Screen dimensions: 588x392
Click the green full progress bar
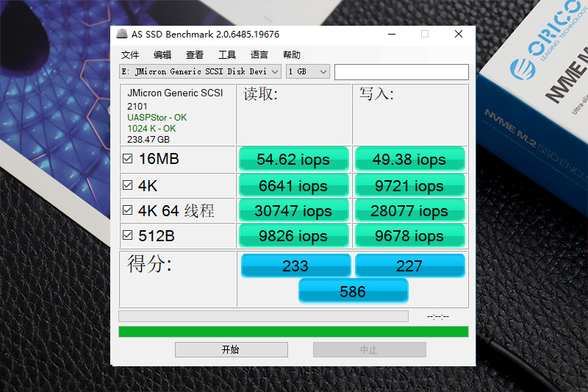pyautogui.click(x=293, y=332)
